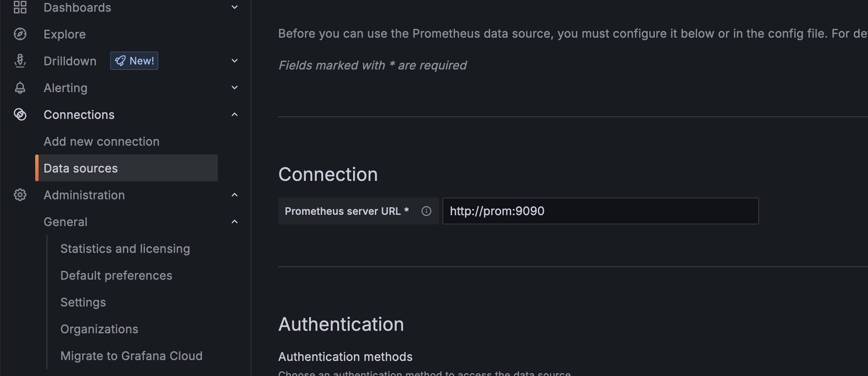
Task: Open Migrate to Grafana Cloud
Action: click(x=131, y=356)
